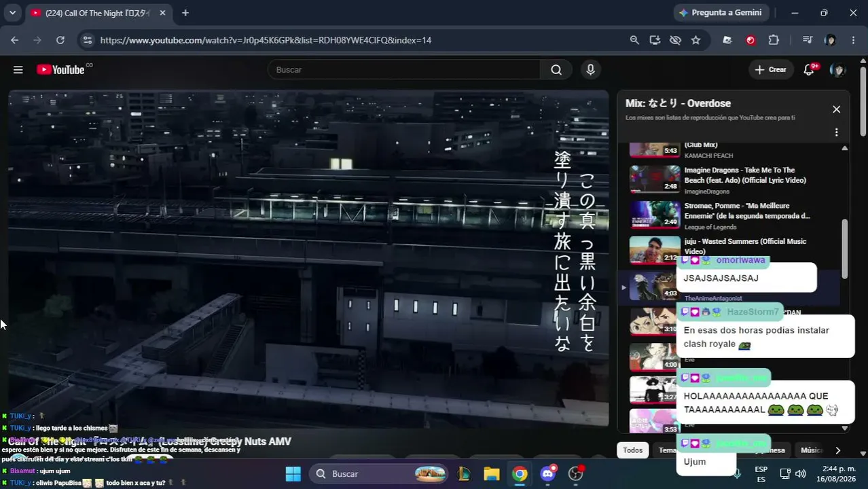Open File Explorer from the taskbar
The height and width of the screenshot is (489, 868).
pos(492,473)
